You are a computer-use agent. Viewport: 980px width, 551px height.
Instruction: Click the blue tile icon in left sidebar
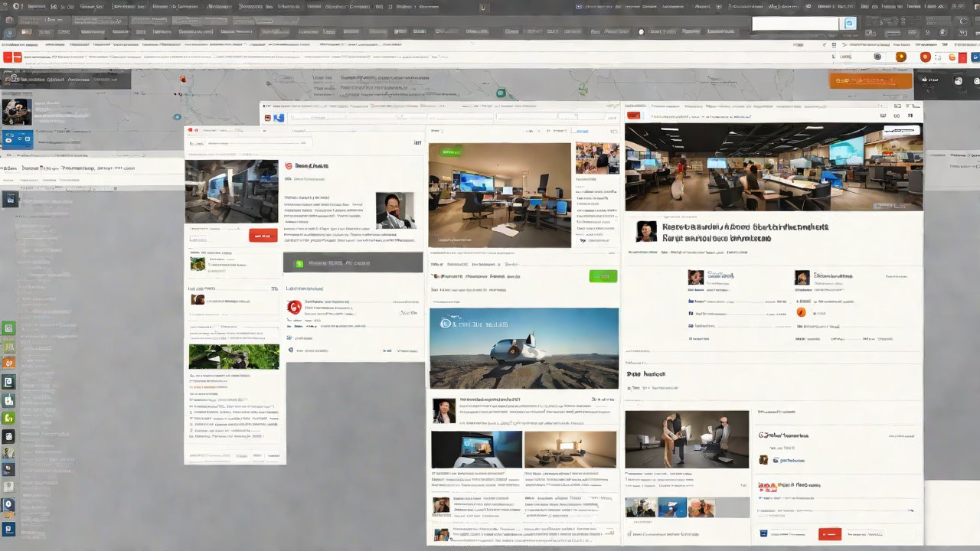pyautogui.click(x=17, y=139)
